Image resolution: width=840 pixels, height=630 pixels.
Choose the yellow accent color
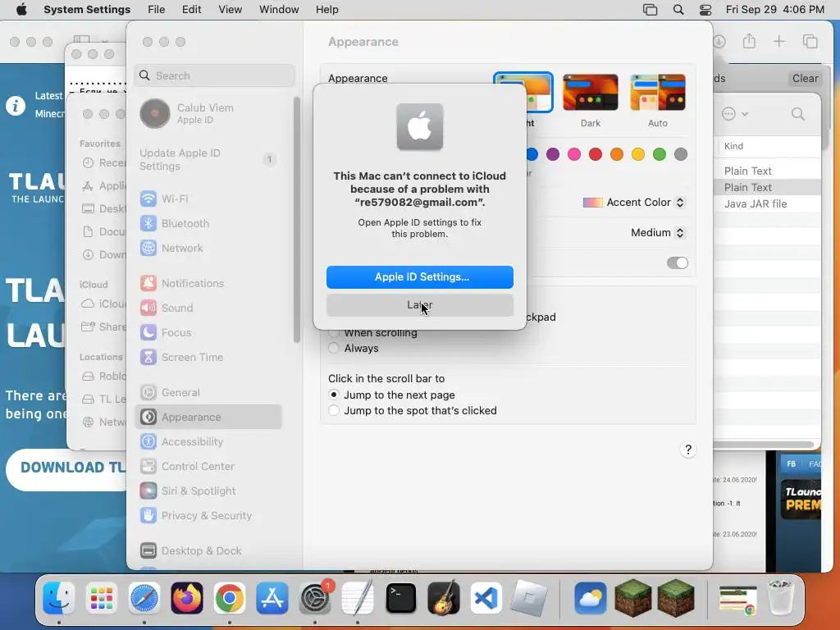(x=638, y=154)
